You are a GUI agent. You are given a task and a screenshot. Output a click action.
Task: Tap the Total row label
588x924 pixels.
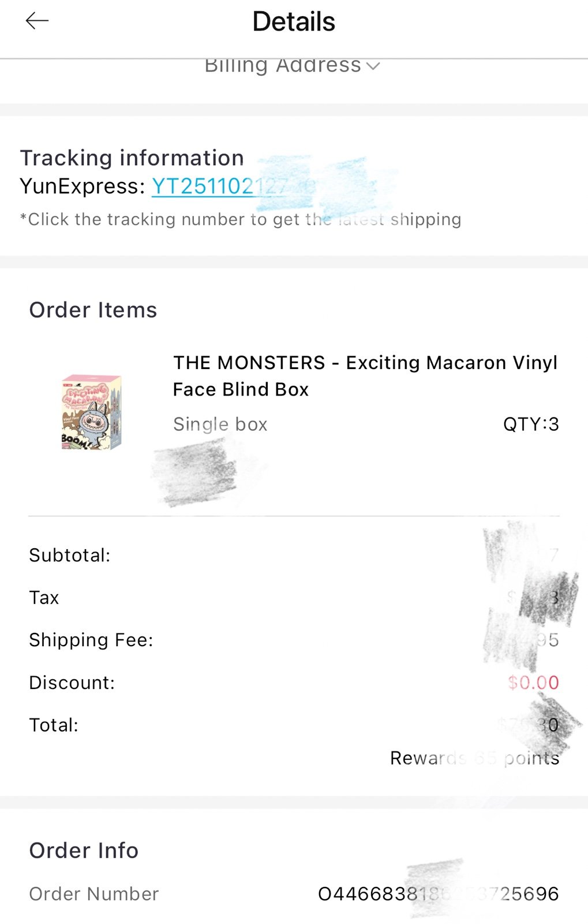click(54, 725)
